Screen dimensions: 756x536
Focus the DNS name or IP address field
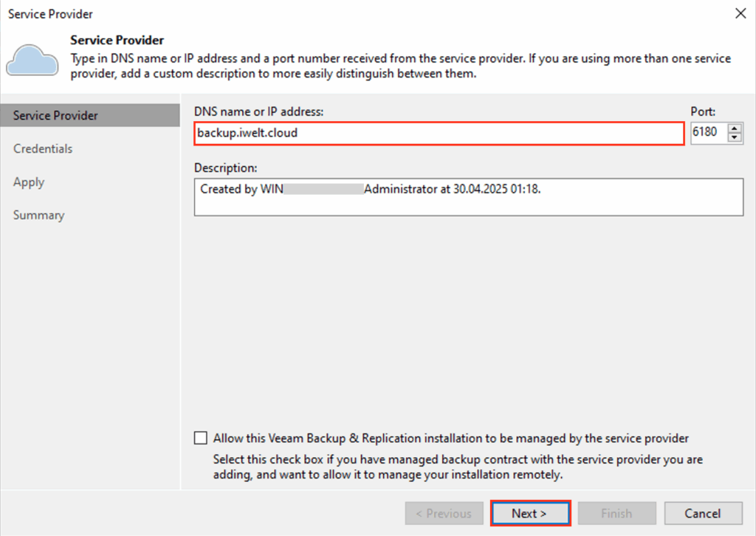(439, 133)
